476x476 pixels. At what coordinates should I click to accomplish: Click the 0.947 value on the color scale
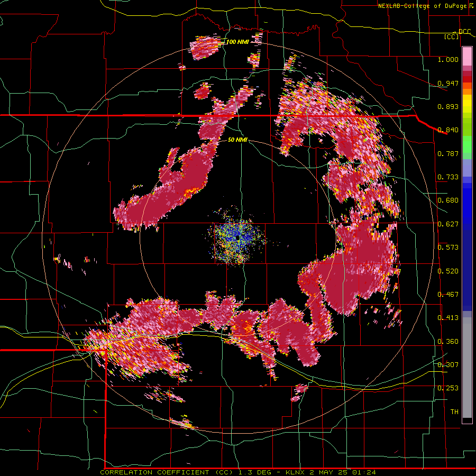click(x=448, y=83)
